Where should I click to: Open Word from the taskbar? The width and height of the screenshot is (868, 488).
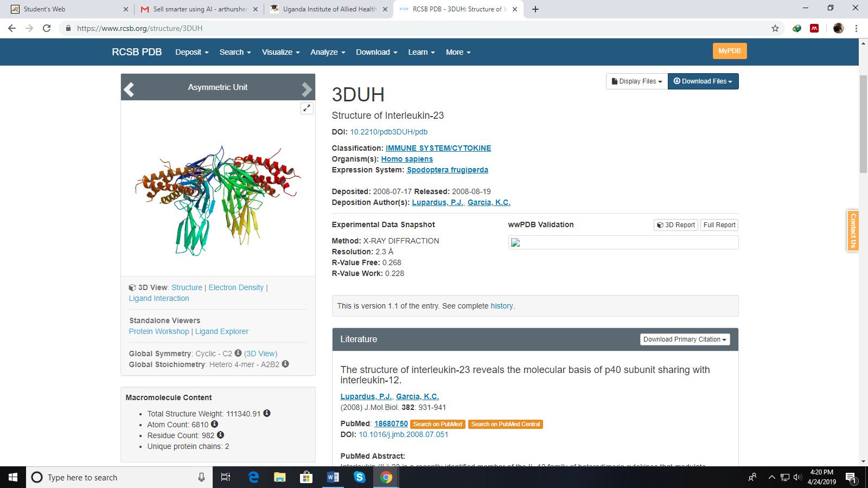tap(333, 477)
